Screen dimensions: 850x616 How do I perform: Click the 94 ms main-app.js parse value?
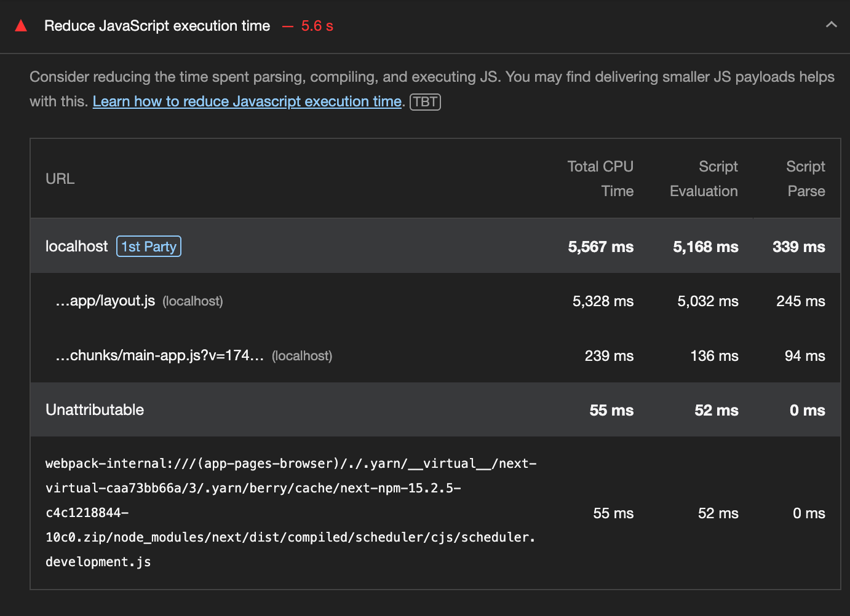pyautogui.click(x=804, y=356)
